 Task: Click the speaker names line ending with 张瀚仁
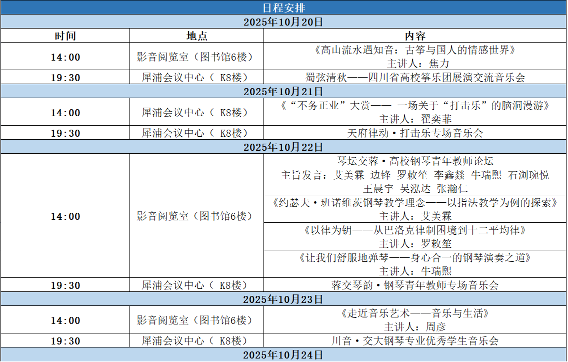[x=415, y=188]
